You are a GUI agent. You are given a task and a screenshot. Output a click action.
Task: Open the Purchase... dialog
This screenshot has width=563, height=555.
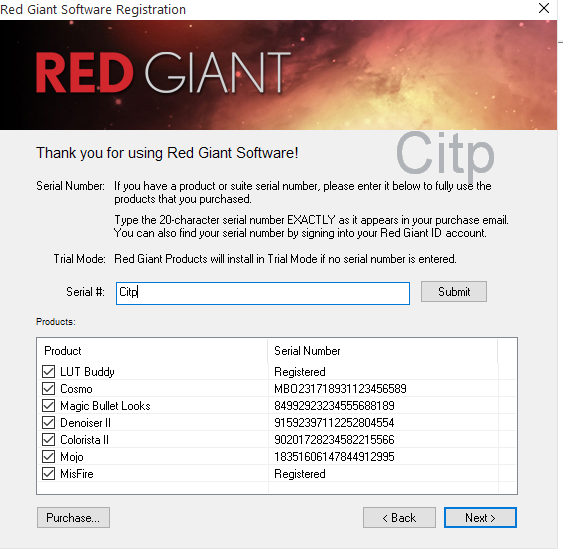click(73, 518)
